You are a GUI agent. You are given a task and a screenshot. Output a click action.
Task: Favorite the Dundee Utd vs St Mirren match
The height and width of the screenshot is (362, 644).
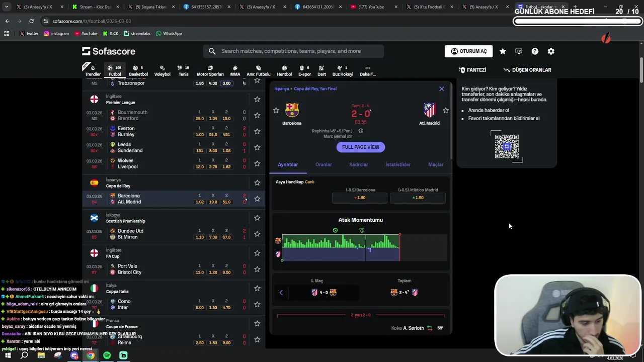tap(257, 234)
